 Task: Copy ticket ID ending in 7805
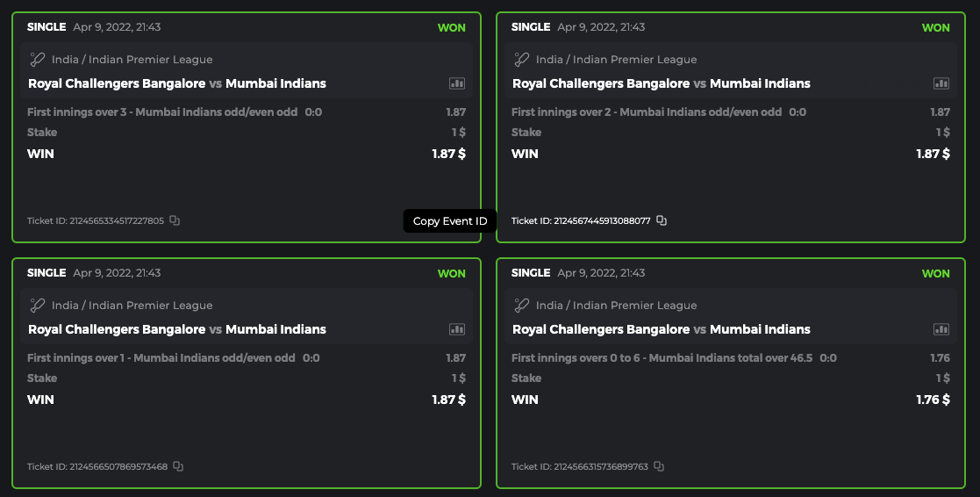tap(175, 220)
